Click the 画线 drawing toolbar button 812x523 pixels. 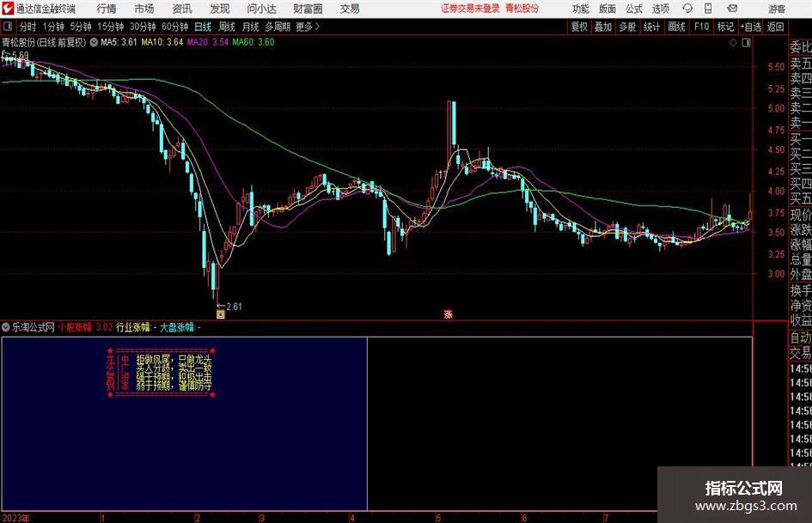coord(677,27)
